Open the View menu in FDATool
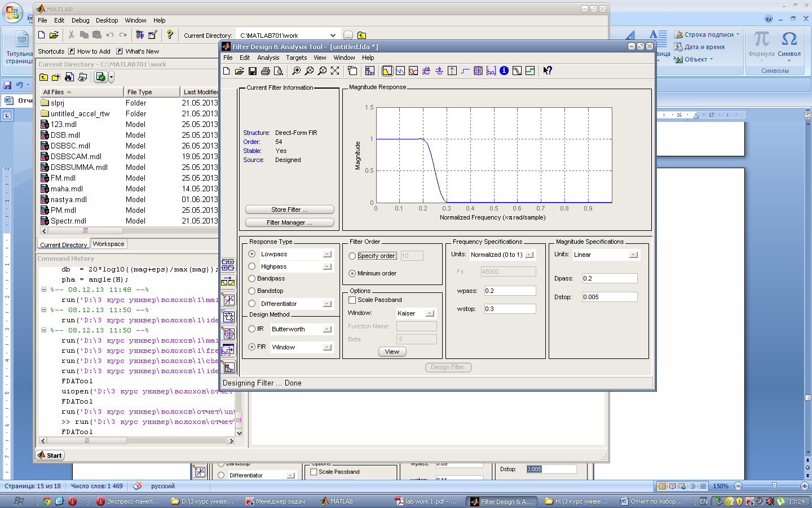 point(320,58)
